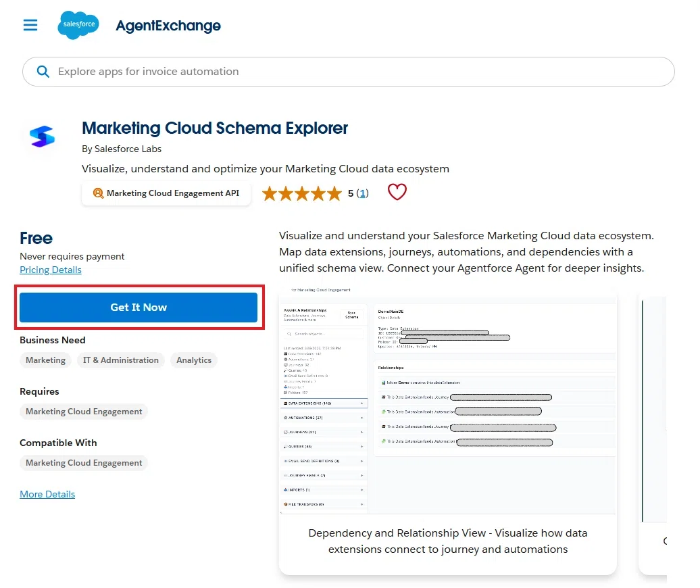The height and width of the screenshot is (588, 700).
Task: Click the Salesforce cloud logo
Action: coord(78,25)
